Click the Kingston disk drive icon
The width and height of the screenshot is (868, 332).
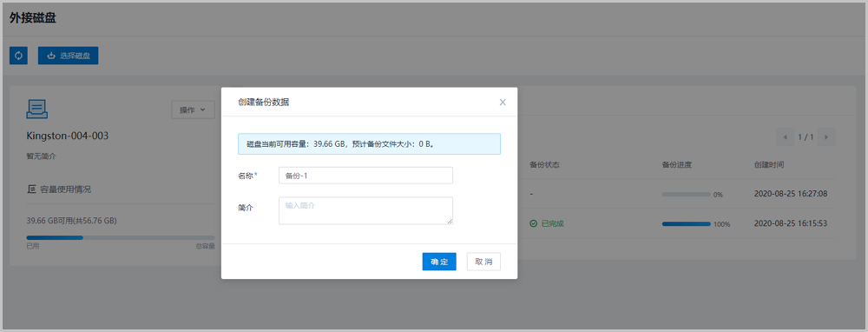(37, 109)
